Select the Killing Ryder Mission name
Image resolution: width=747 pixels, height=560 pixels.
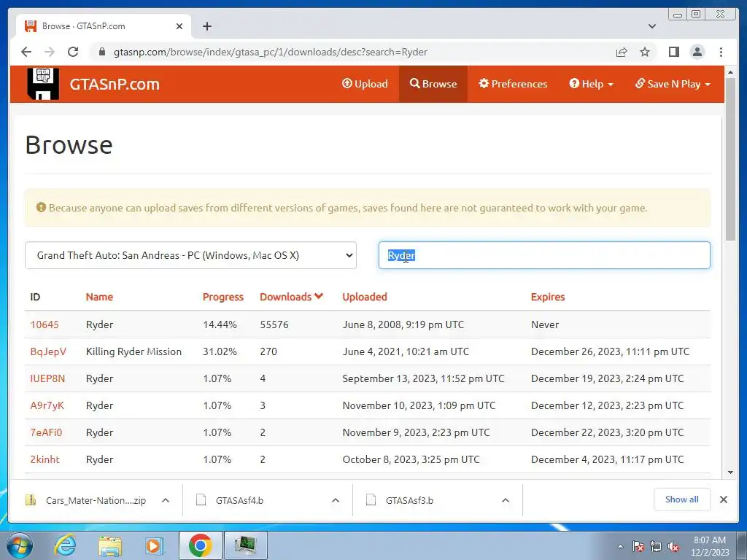(x=133, y=351)
